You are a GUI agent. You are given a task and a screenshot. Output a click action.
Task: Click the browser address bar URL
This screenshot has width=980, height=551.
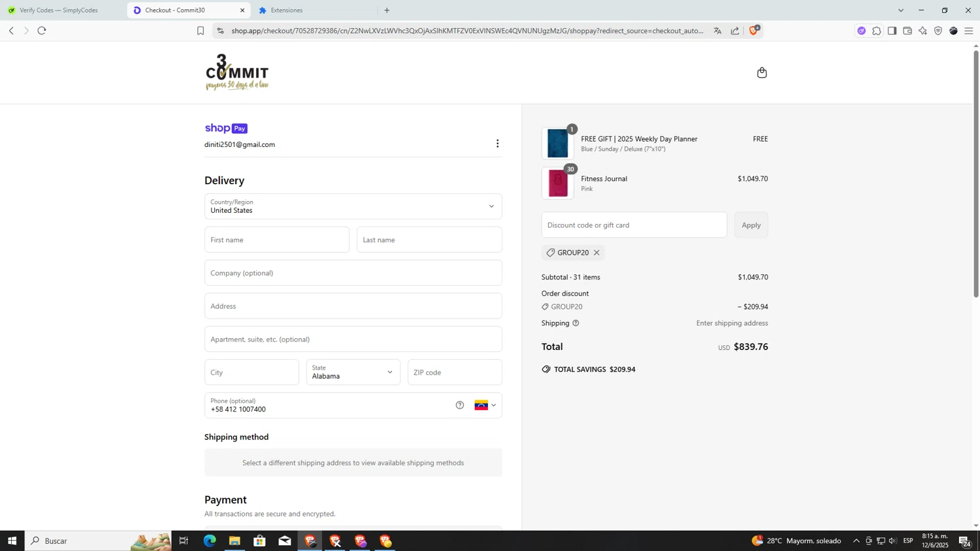[x=467, y=31]
